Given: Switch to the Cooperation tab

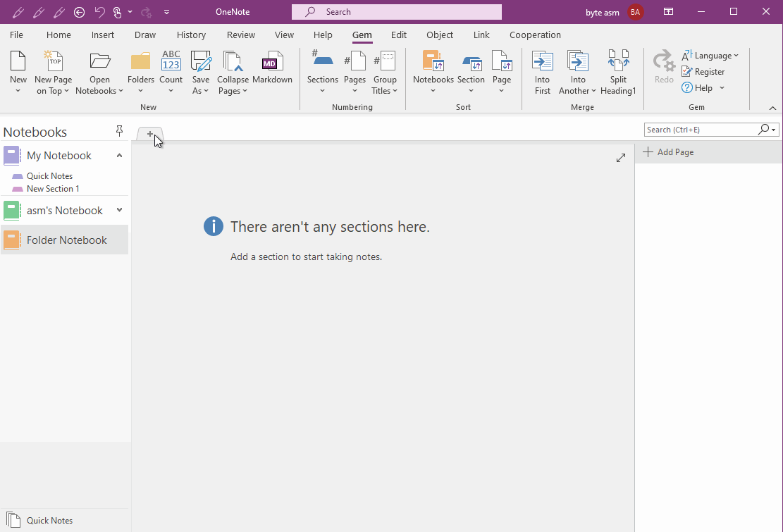Looking at the screenshot, I should [535, 35].
